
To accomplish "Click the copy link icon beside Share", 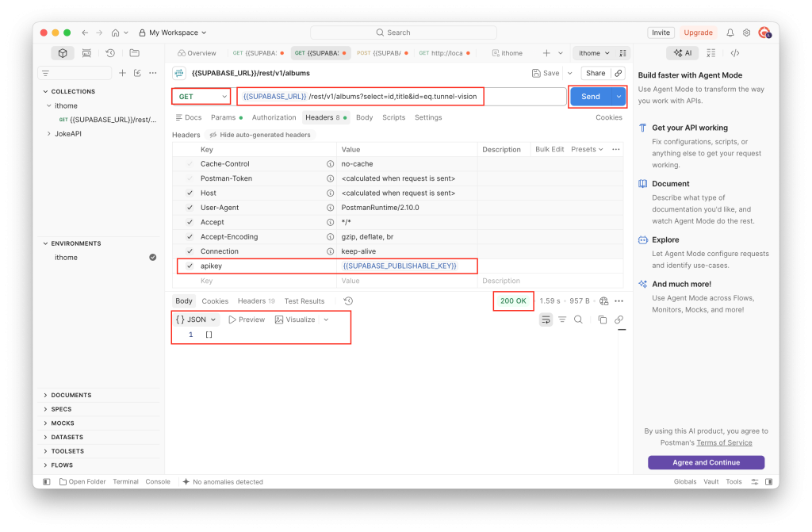I will [x=619, y=73].
